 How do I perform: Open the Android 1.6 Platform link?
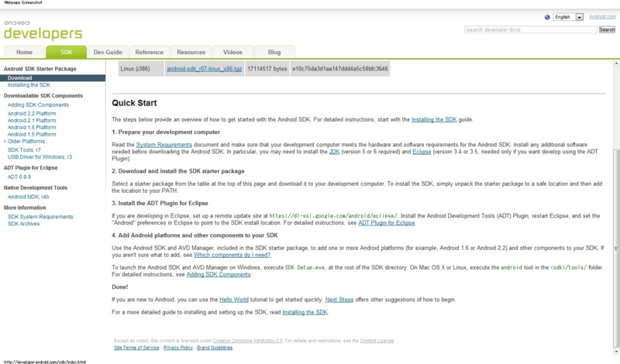click(32, 127)
